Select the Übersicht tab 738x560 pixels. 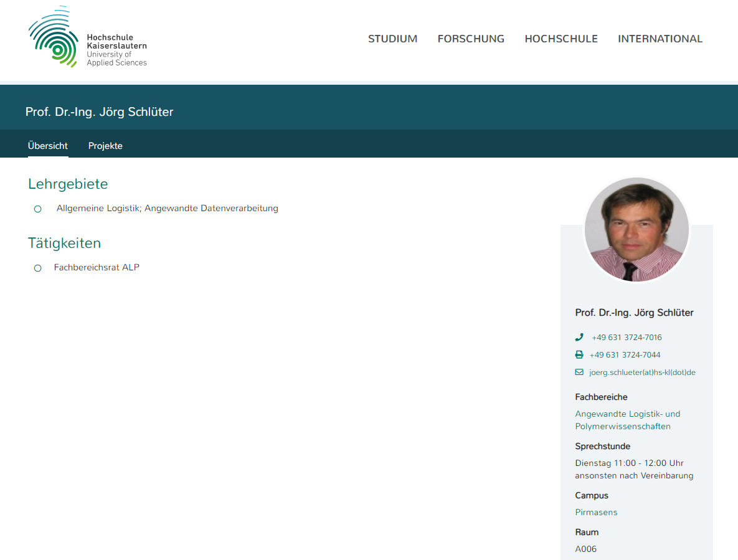pos(48,146)
